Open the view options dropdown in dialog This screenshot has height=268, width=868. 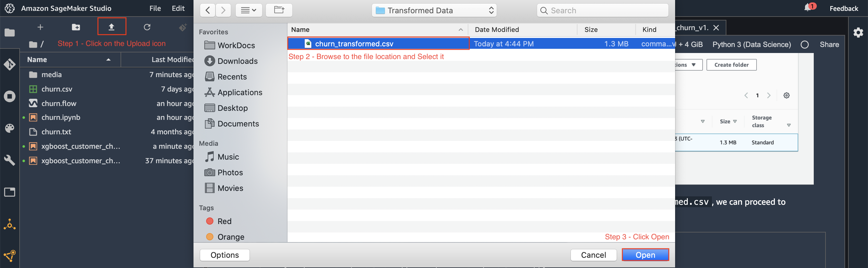click(x=249, y=10)
